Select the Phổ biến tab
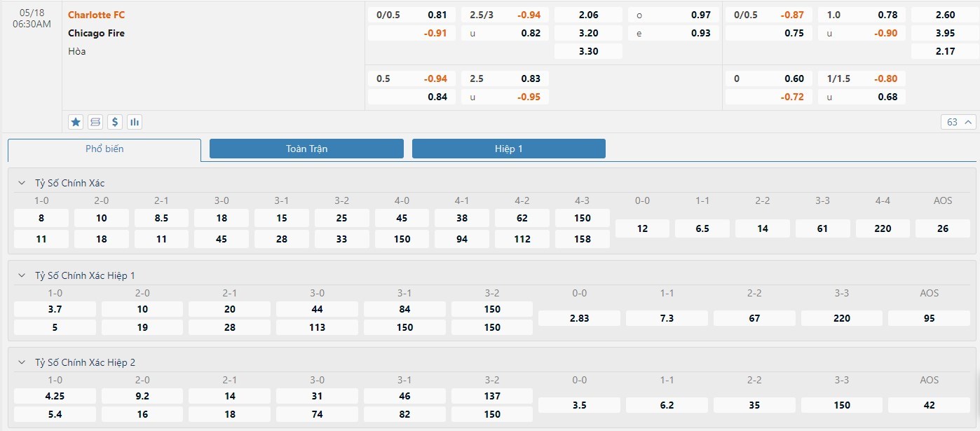The width and height of the screenshot is (980, 431). 104,149
